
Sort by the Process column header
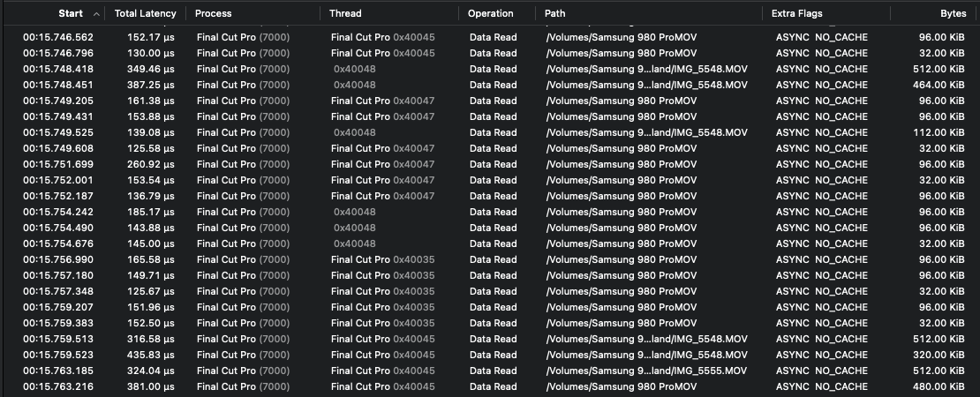point(214,14)
